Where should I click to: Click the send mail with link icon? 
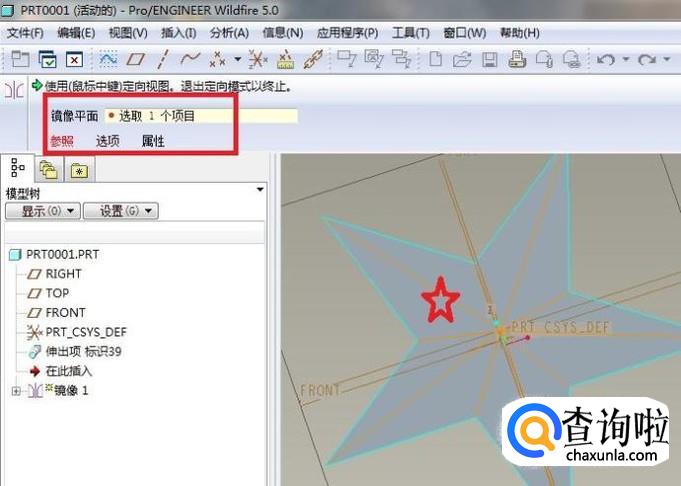pyautogui.click(x=572, y=59)
